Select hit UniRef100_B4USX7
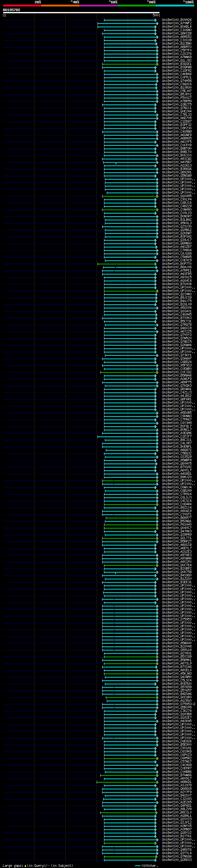 (x=176, y=796)
